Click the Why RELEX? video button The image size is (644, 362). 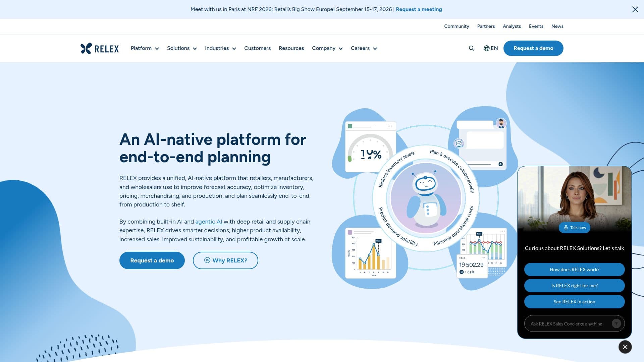[225, 260]
